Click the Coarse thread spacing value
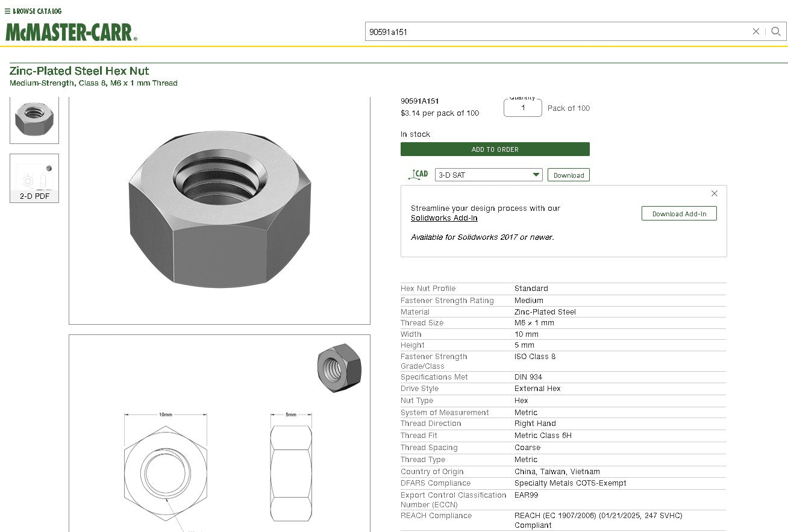The height and width of the screenshot is (532, 788). tap(528, 448)
